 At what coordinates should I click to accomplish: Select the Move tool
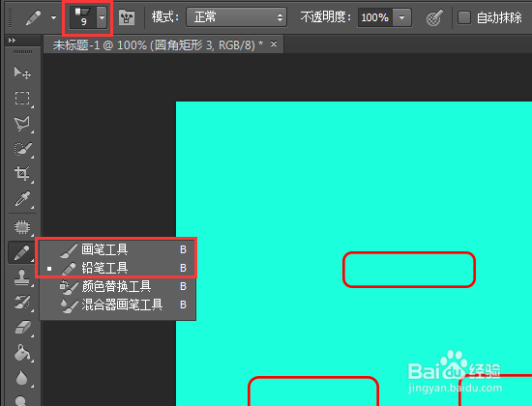coord(22,72)
